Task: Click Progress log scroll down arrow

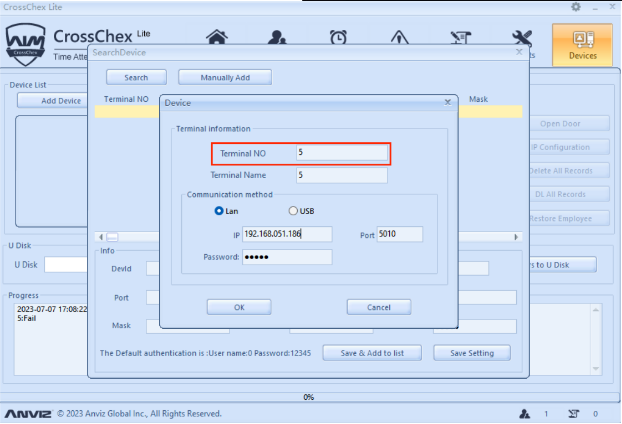Action: click(x=596, y=368)
